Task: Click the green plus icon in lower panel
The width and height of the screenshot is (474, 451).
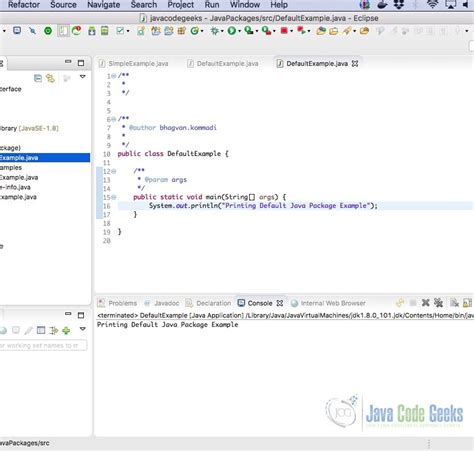Action: click(66, 330)
